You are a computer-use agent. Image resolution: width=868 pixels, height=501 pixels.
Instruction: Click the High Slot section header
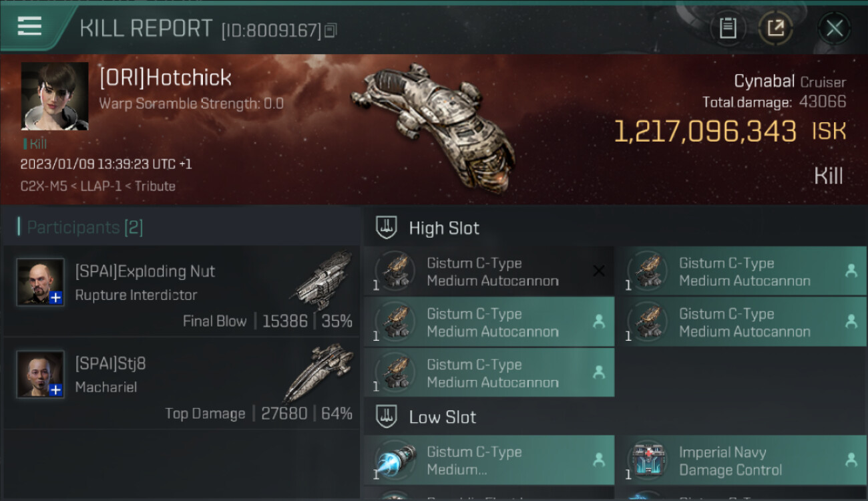444,228
